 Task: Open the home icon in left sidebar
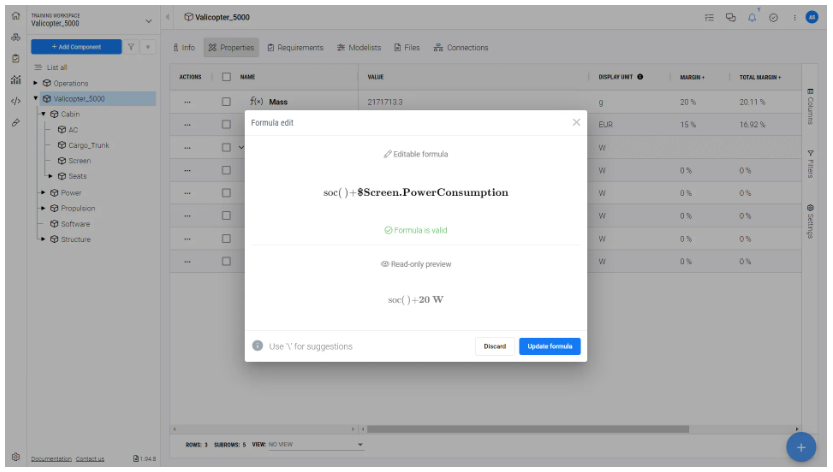(x=16, y=16)
